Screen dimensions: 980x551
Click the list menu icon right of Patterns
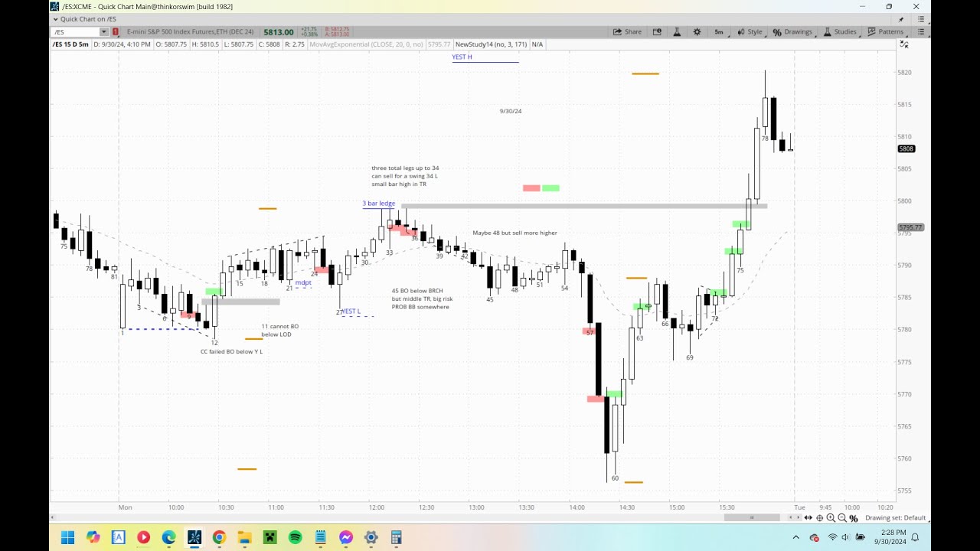coord(921,32)
